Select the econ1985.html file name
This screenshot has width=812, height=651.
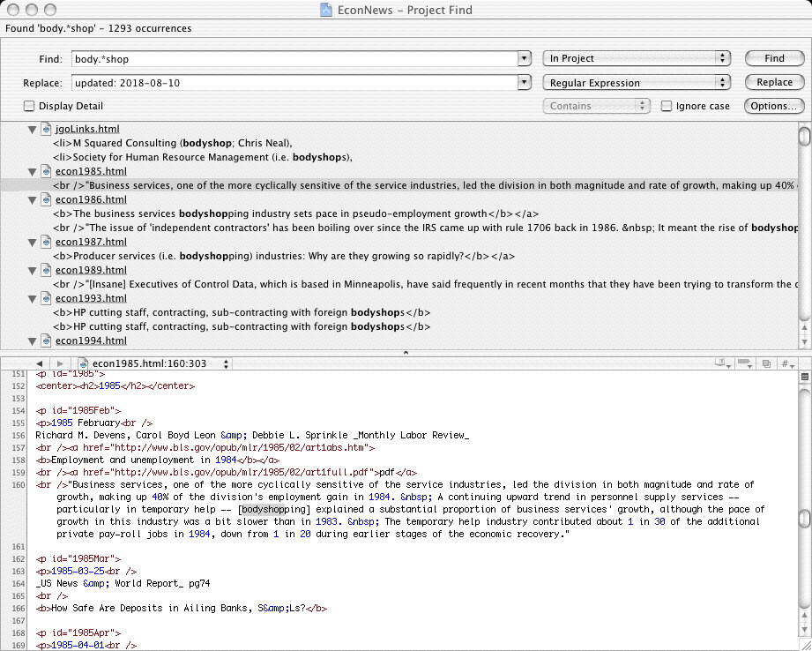[91, 171]
